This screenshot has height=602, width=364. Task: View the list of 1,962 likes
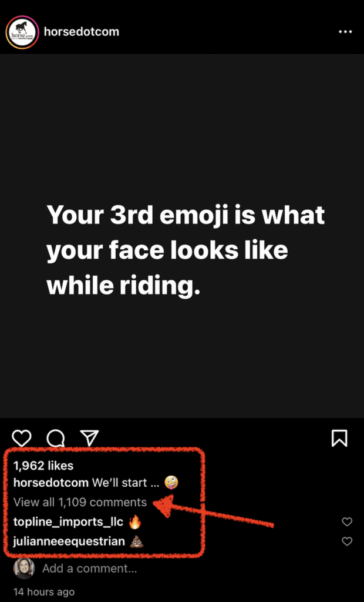[x=43, y=466]
